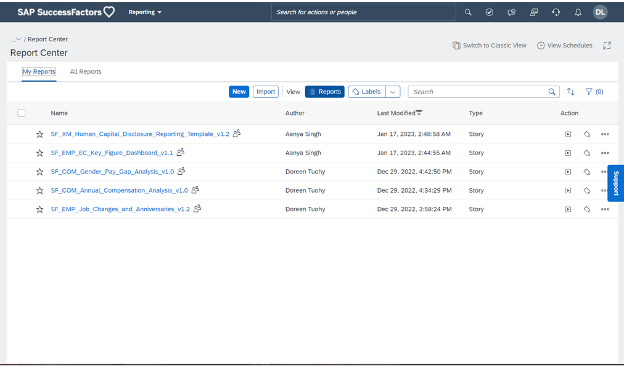Open the Reporting module dropdown
Image resolution: width=624 pixels, height=366 pixels.
click(x=145, y=12)
